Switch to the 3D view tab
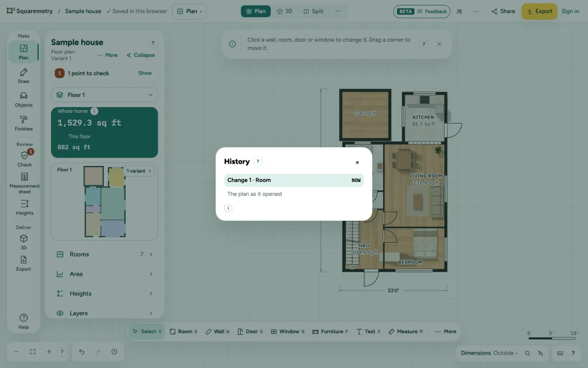 point(285,11)
